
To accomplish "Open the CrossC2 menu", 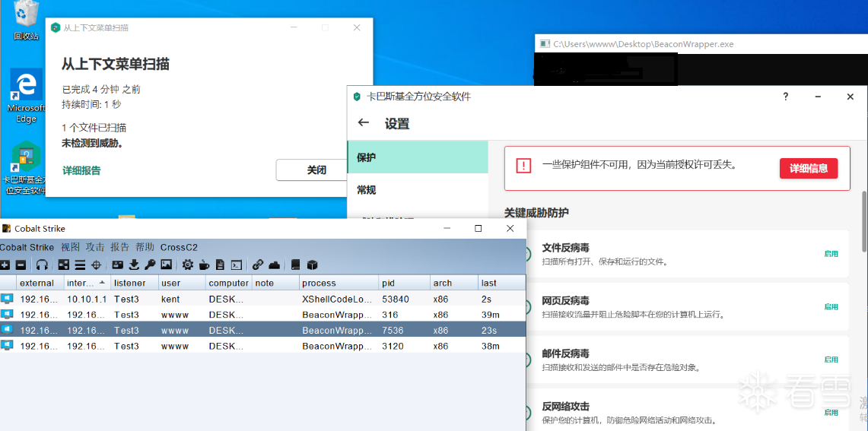I will click(x=179, y=247).
